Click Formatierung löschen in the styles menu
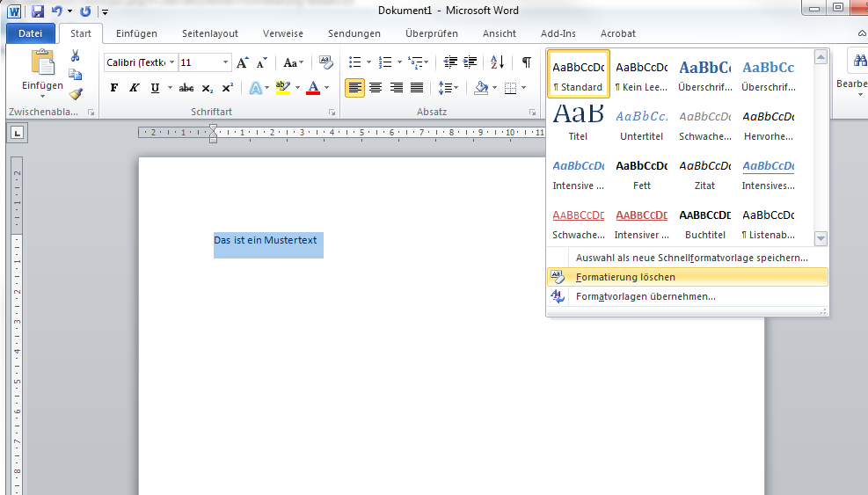Screen dimensions: 868x495 (625, 277)
